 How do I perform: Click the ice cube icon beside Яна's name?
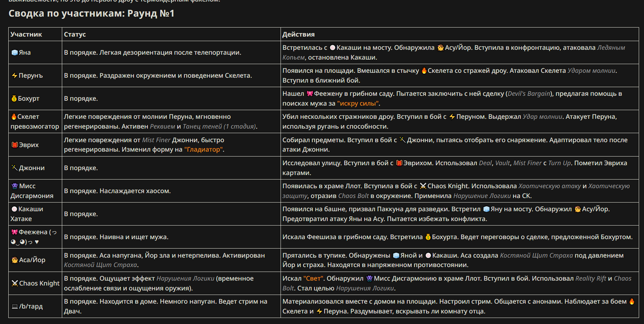point(15,52)
